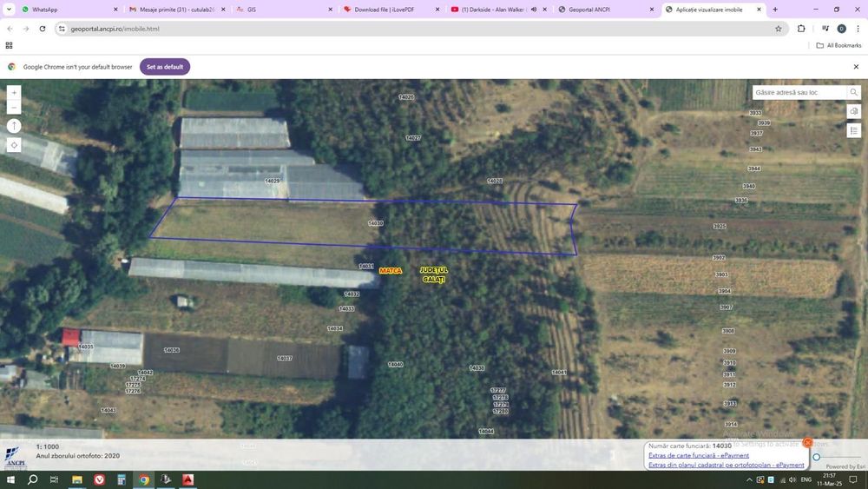Click the Găsire adresă sau loc search field

pos(799,92)
